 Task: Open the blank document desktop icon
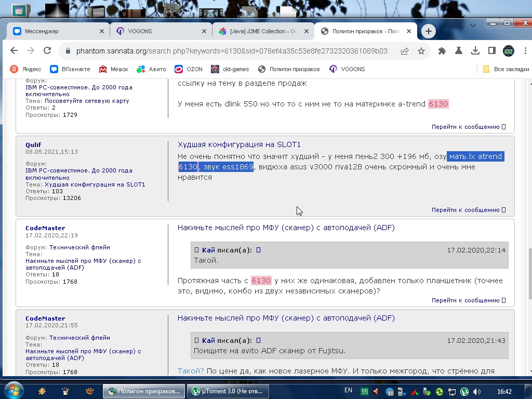[288, 11]
